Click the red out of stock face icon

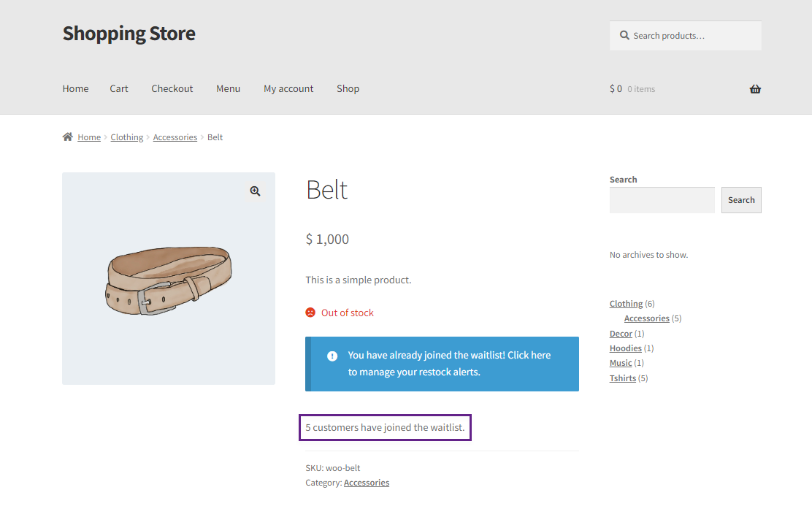coord(310,313)
